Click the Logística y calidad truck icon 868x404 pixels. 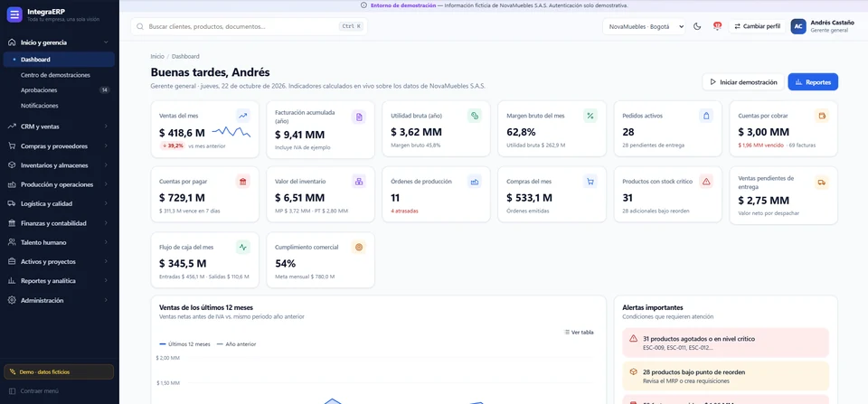[x=12, y=203]
